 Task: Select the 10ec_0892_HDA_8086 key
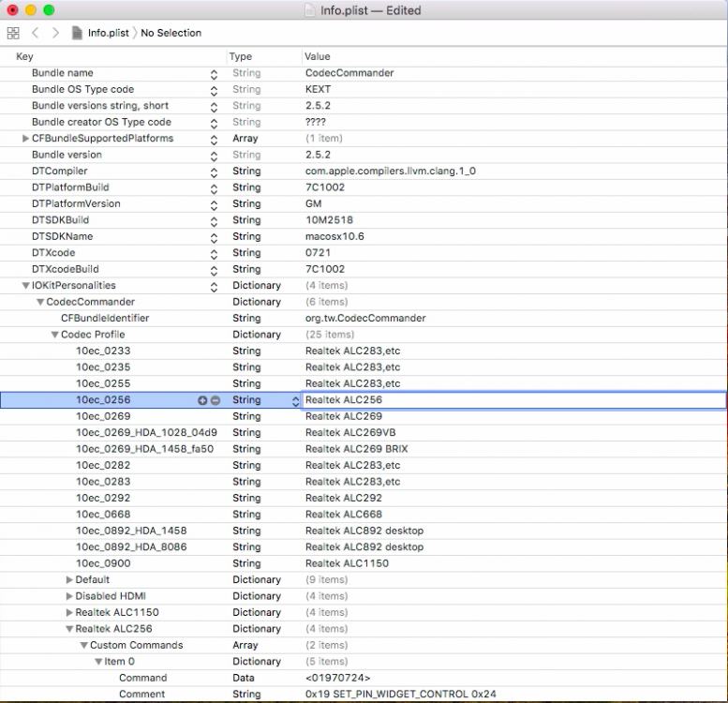tap(131, 547)
